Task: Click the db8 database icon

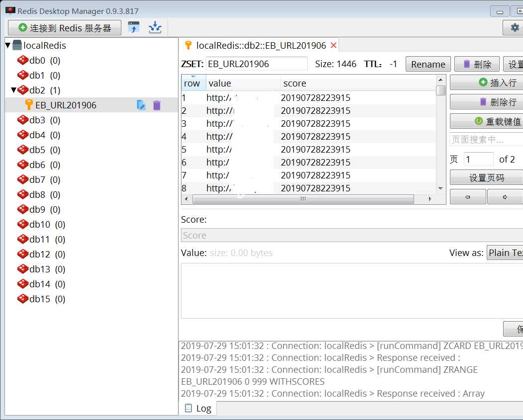Action: [23, 194]
